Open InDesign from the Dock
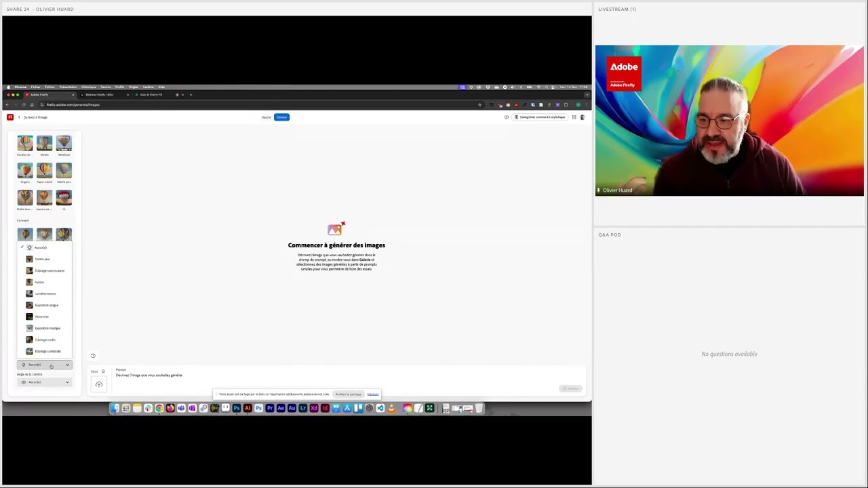Screen dimensions: 868x488 (x=325, y=408)
